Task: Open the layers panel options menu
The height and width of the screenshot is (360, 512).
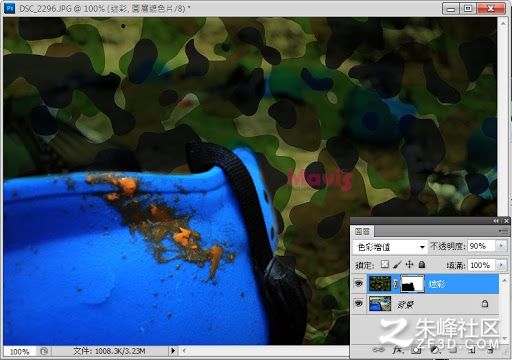Action: pyautogui.click(x=503, y=231)
